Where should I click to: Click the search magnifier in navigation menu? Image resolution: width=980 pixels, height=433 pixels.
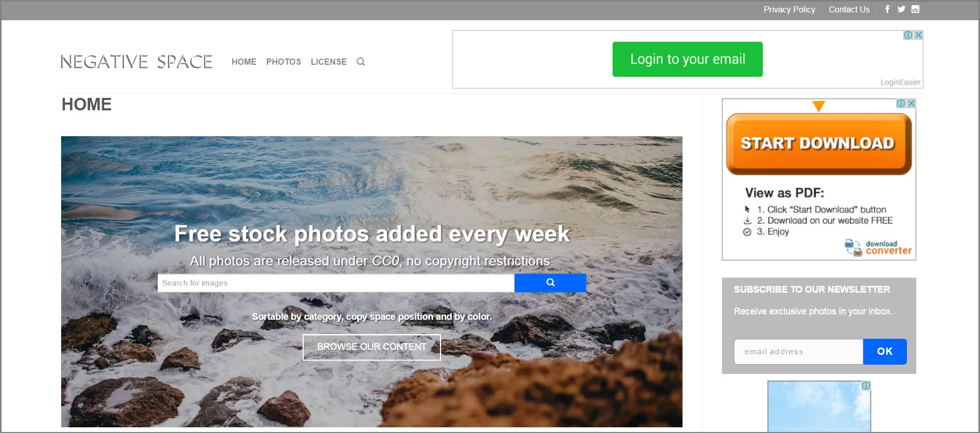coord(361,62)
